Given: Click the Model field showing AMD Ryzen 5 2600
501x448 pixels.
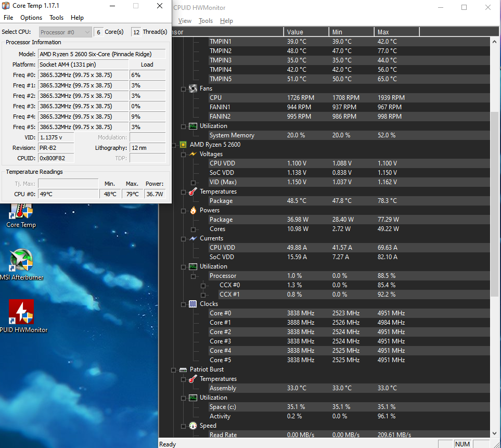Looking at the screenshot, I should click(x=102, y=54).
